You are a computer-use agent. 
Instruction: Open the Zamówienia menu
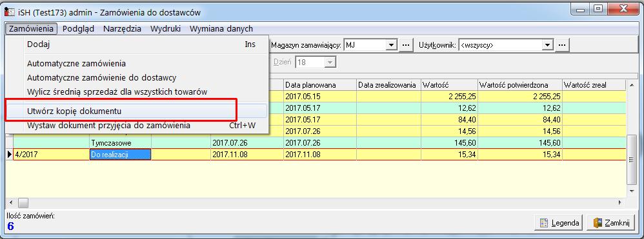pos(31,29)
